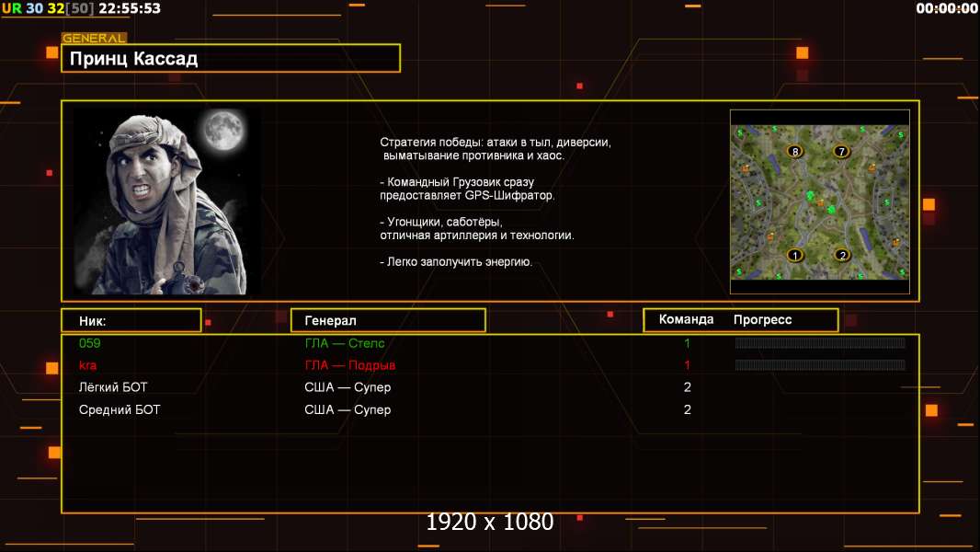
Task: Click the "Принц Кассад" title field
Action: (x=231, y=58)
